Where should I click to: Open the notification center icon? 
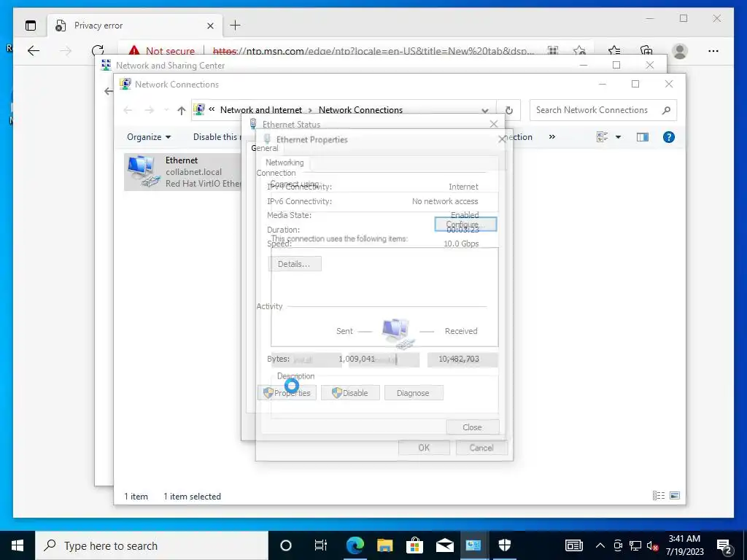click(724, 546)
